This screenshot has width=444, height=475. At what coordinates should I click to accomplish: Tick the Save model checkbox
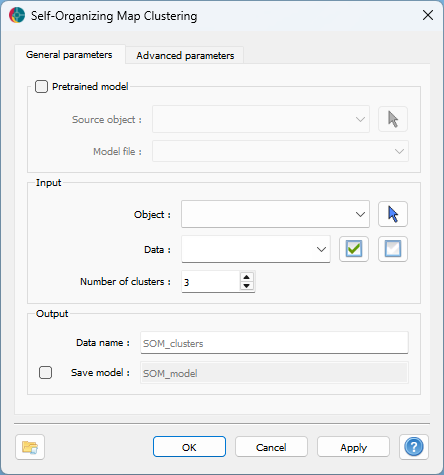pos(45,372)
